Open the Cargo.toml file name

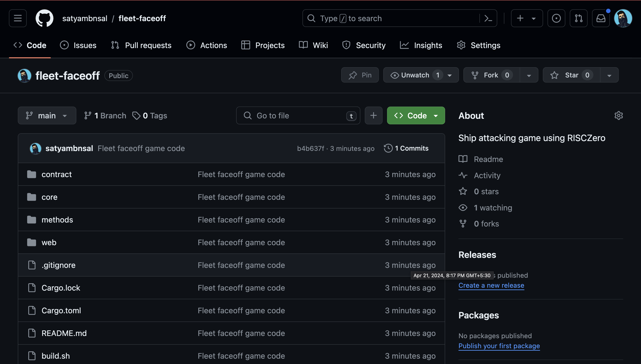click(61, 311)
